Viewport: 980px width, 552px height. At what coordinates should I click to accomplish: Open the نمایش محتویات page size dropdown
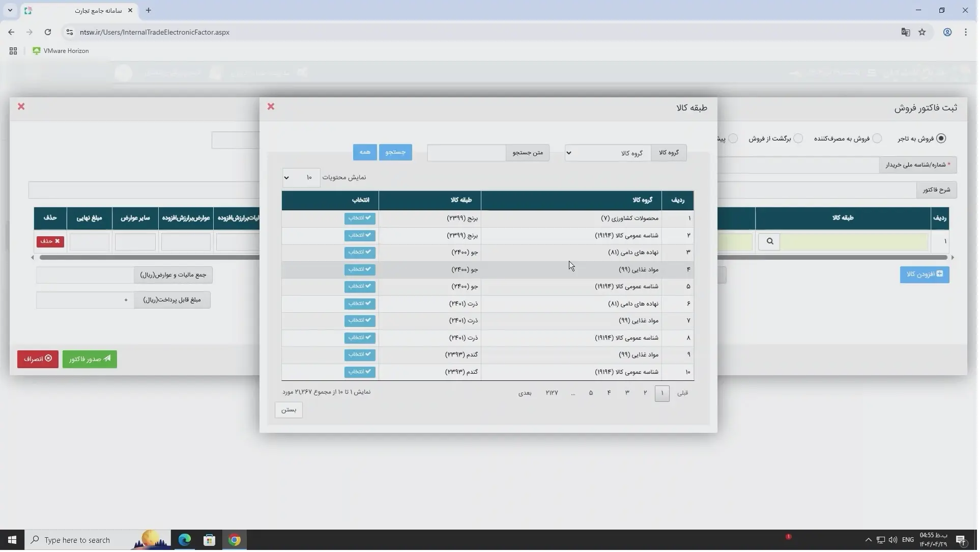(302, 178)
